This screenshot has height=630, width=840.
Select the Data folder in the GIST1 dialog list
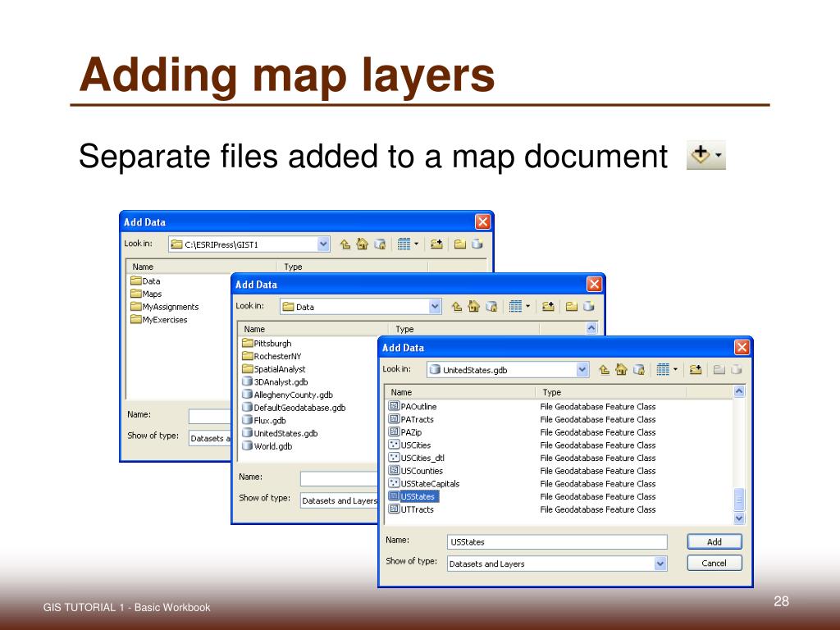click(x=146, y=281)
